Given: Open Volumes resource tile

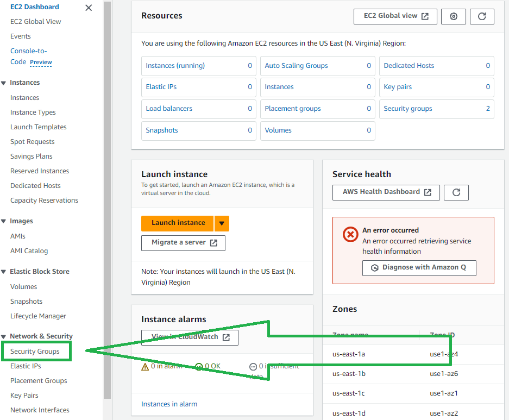Looking at the screenshot, I should [317, 131].
